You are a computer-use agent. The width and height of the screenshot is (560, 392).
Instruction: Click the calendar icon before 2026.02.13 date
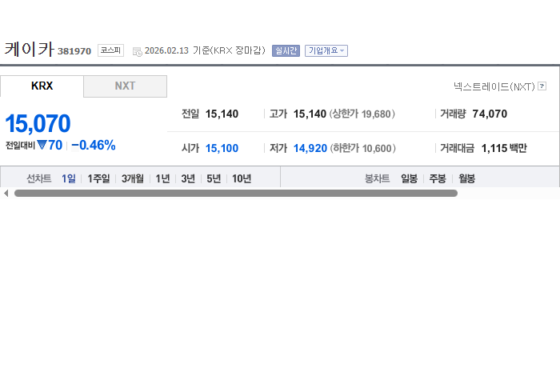138,51
